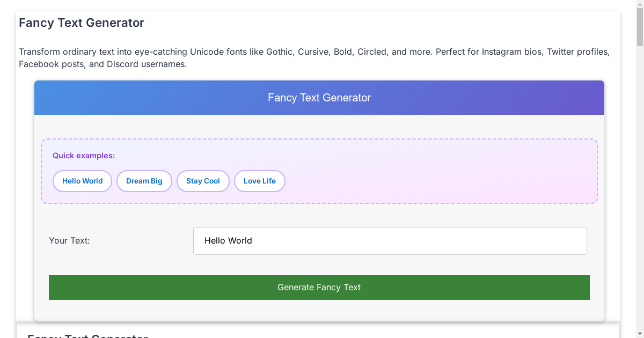644x338 pixels.
Task: Click the scrollbar track below the thumb
Action: click(640, 161)
